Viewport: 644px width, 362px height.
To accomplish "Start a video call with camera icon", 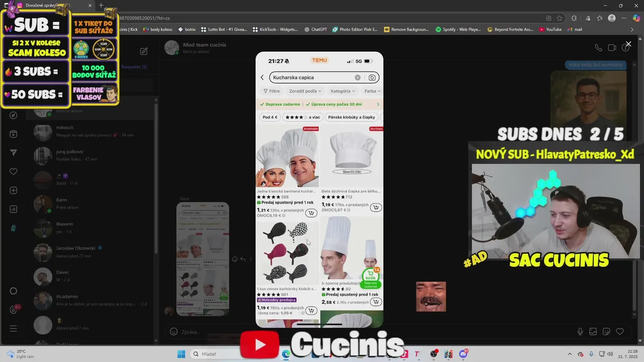I will pyautogui.click(x=612, y=48).
